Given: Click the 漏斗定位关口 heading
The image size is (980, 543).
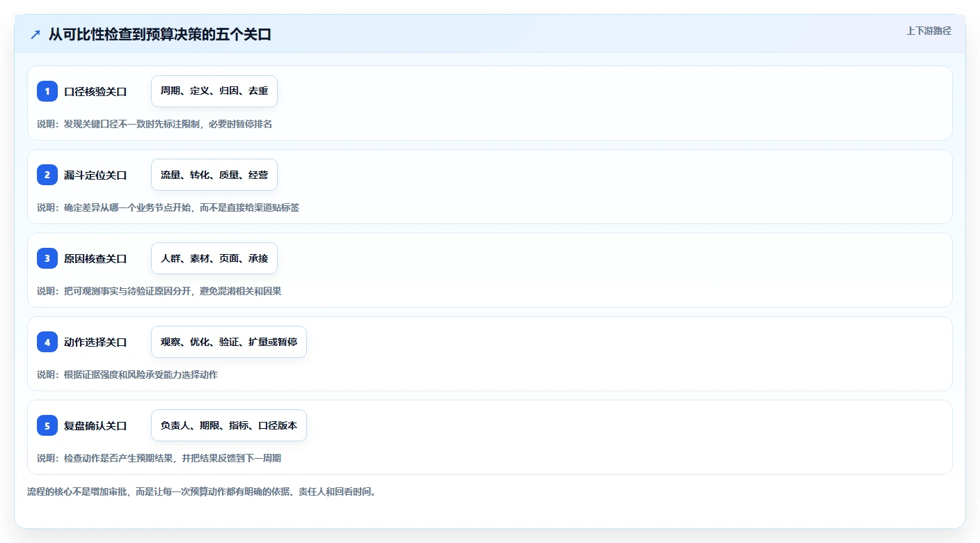Looking at the screenshot, I should pos(95,175).
